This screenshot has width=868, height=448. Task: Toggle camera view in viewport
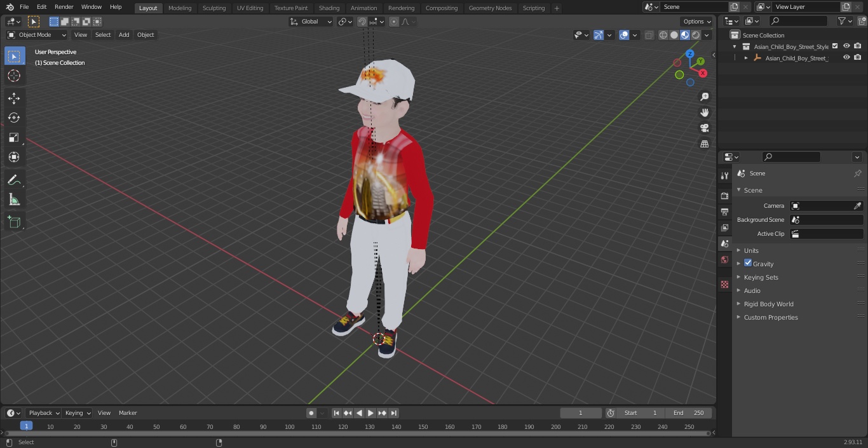704,128
